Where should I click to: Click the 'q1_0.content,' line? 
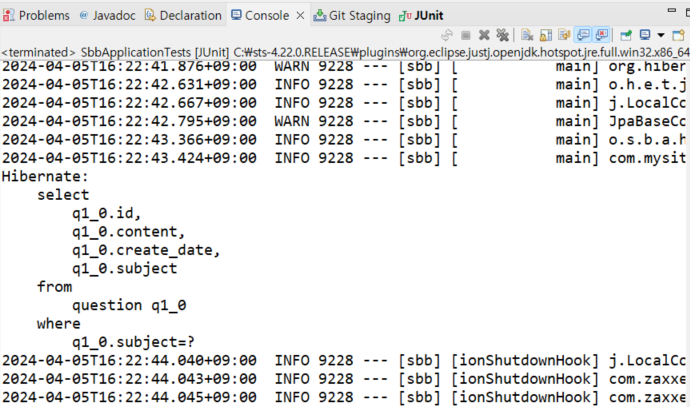click(x=128, y=232)
